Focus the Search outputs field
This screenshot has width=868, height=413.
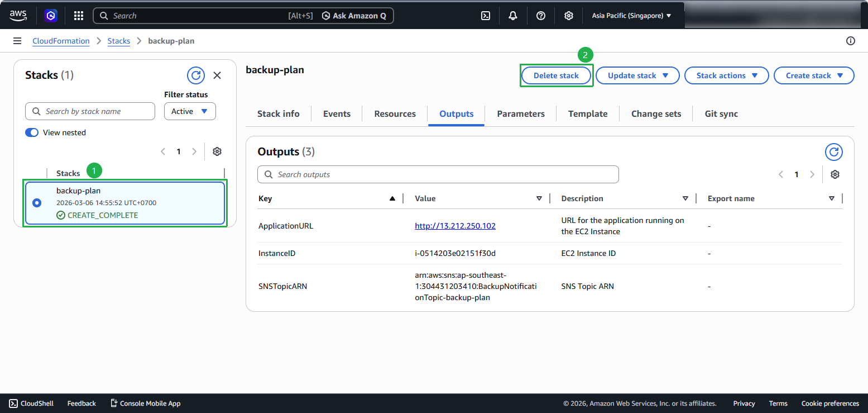tap(438, 174)
